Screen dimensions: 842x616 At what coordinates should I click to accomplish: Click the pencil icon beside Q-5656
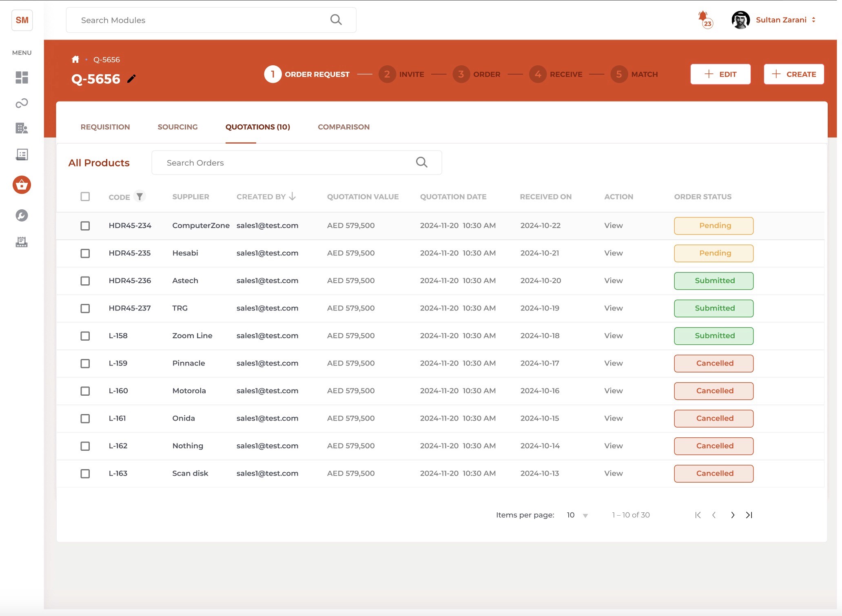pos(131,79)
